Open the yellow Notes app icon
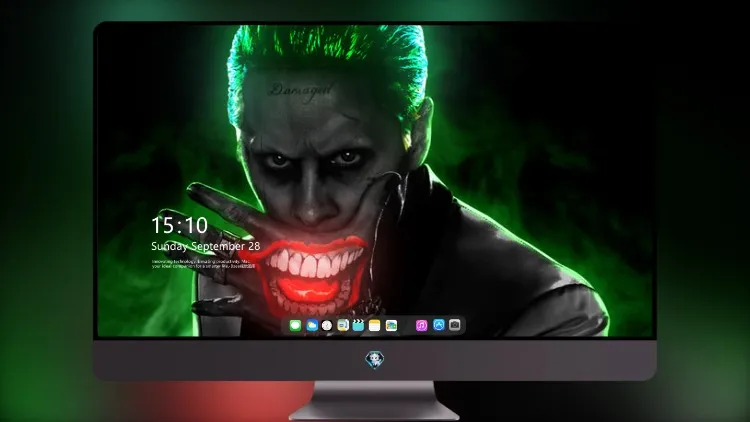The height and width of the screenshot is (422, 750). click(375, 325)
